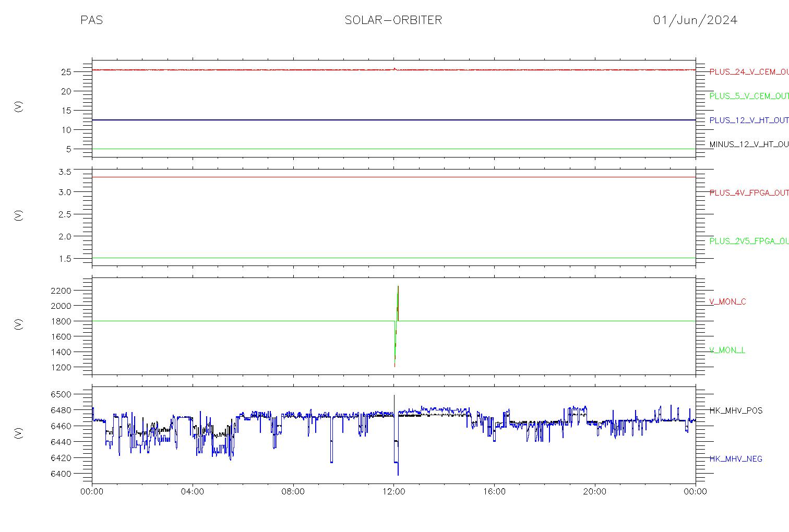This screenshot has height=532, width=789.
Task: Click the 25 tick label in top panel
Action: pos(66,72)
